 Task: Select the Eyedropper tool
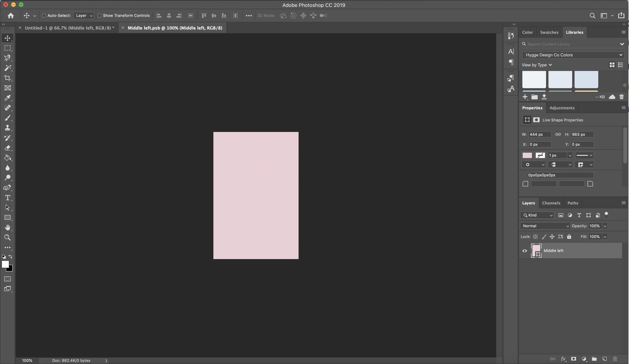tap(8, 98)
